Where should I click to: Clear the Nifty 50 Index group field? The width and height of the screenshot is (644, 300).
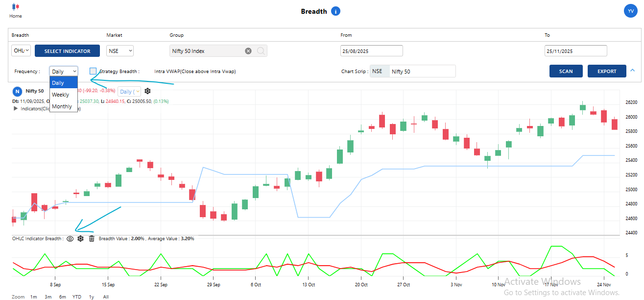(248, 51)
